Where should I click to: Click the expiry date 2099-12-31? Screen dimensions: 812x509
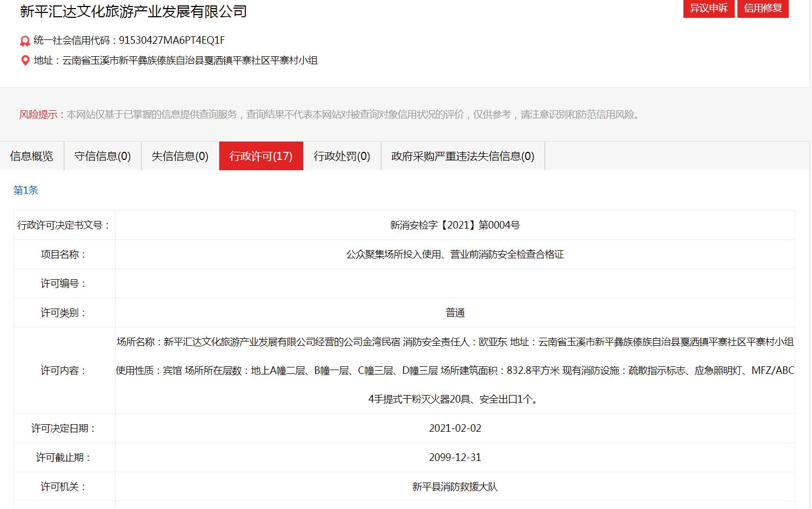click(455, 458)
